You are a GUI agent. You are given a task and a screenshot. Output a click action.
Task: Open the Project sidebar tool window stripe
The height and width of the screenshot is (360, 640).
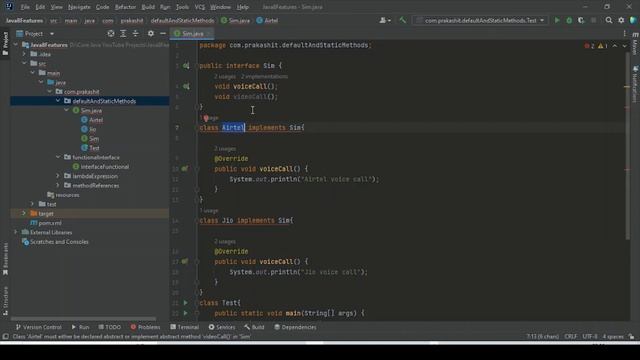click(5, 44)
